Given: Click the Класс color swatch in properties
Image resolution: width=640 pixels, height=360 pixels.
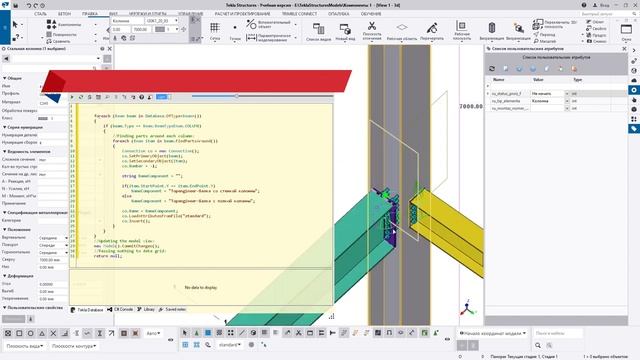Looking at the screenshot, I should [43, 118].
